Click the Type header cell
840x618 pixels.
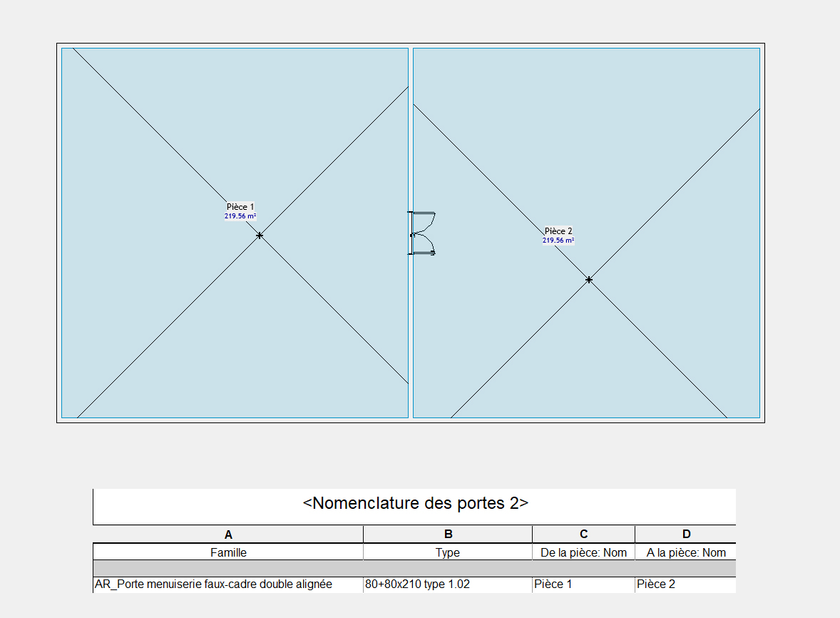(x=448, y=552)
